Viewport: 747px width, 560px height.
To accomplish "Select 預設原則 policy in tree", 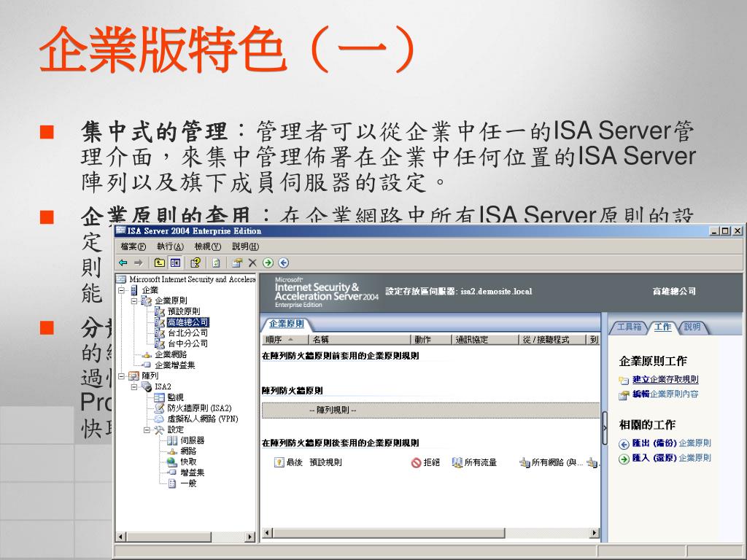I will click(x=183, y=311).
